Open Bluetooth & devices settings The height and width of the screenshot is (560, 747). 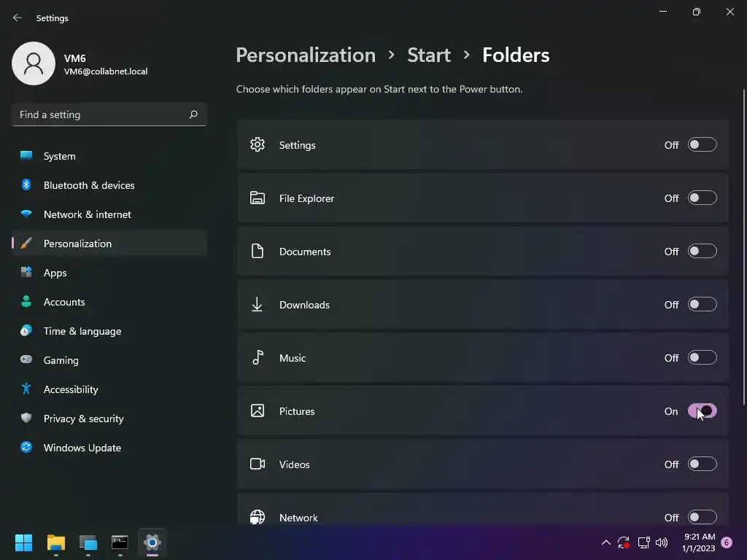pyautogui.click(x=109, y=185)
